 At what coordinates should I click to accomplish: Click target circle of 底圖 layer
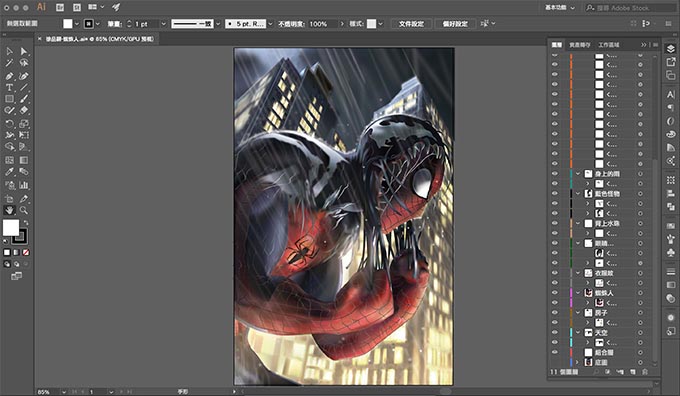[x=640, y=362]
